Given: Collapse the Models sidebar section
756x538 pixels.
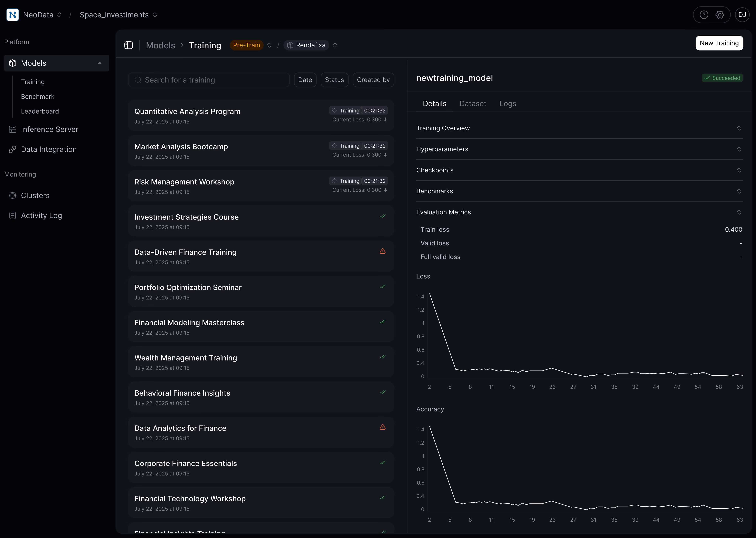Looking at the screenshot, I should (100, 63).
